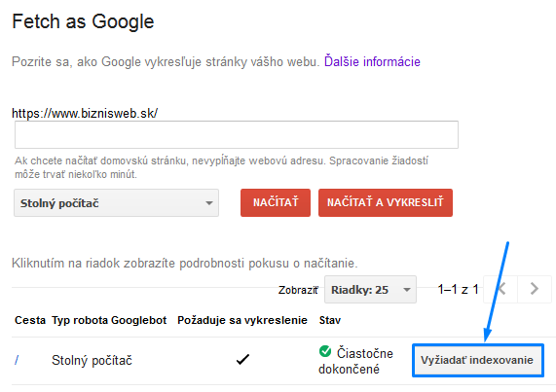Image resolution: width=556 pixels, height=392 pixels.
Task: Click the Cesta column header
Action: [30, 320]
